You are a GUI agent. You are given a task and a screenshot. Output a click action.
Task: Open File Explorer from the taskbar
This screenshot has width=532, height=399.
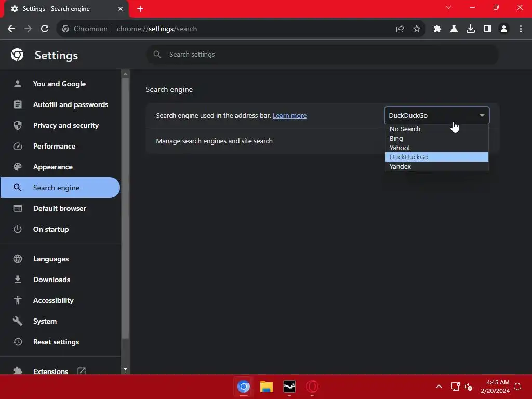coord(267,387)
